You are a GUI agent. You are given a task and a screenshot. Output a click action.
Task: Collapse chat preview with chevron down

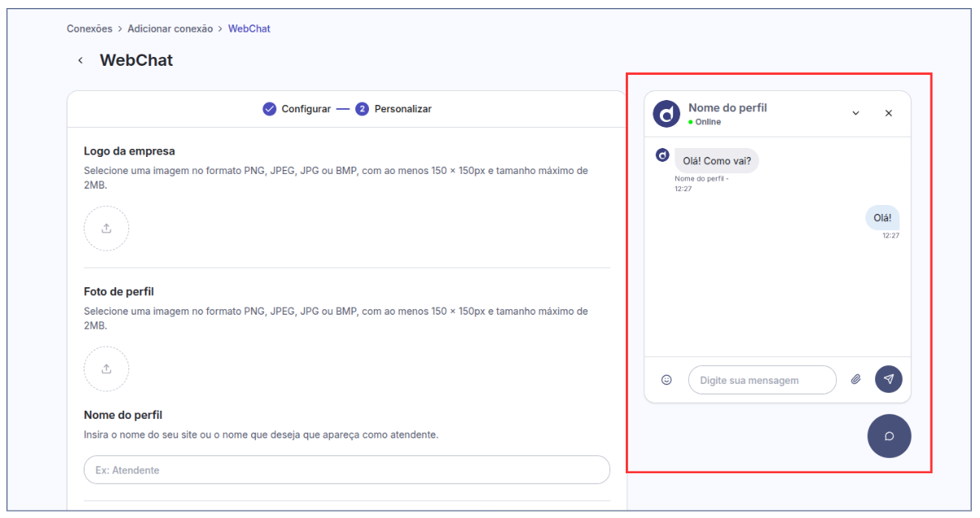[856, 114]
